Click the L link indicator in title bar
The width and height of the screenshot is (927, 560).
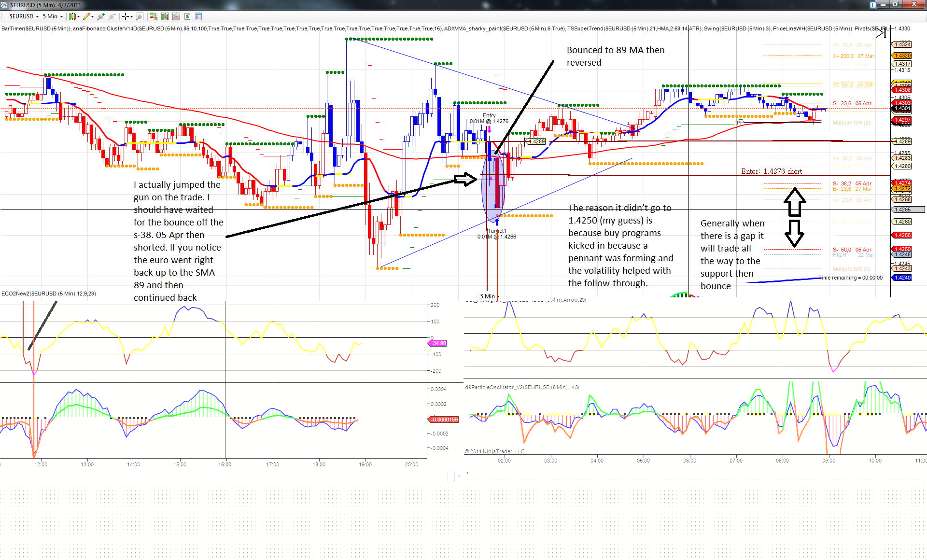click(x=873, y=5)
